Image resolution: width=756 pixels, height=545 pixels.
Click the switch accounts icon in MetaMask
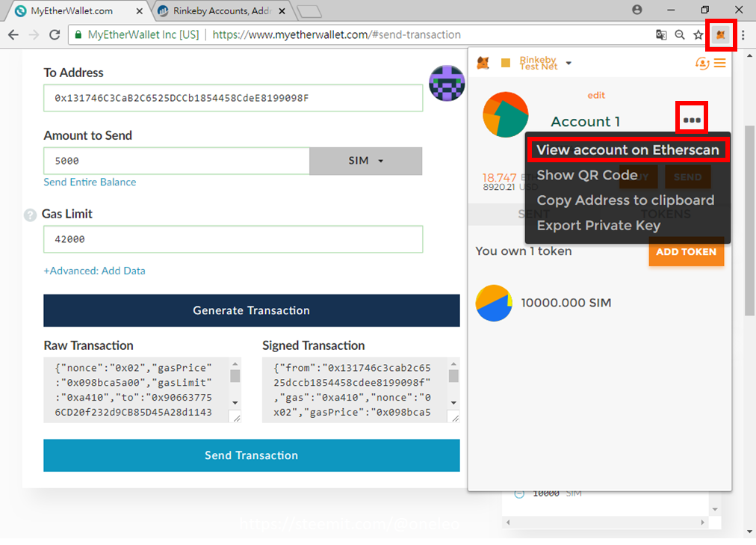702,64
